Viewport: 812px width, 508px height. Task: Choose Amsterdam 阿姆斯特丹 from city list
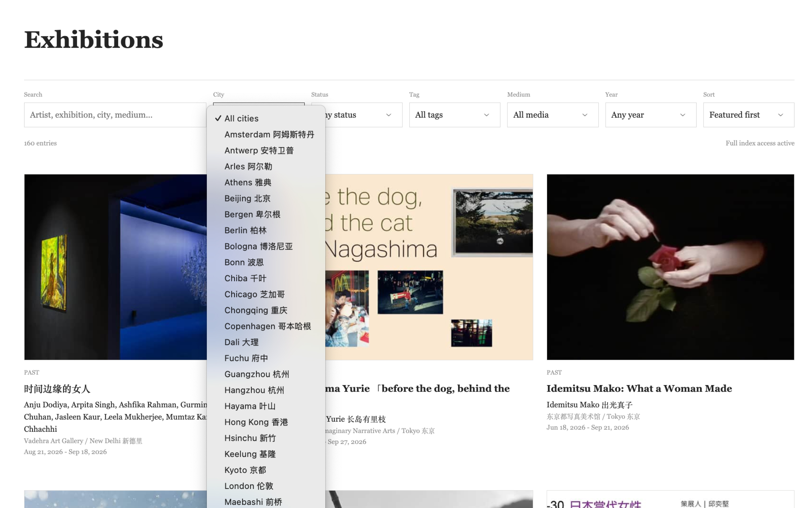click(266, 134)
